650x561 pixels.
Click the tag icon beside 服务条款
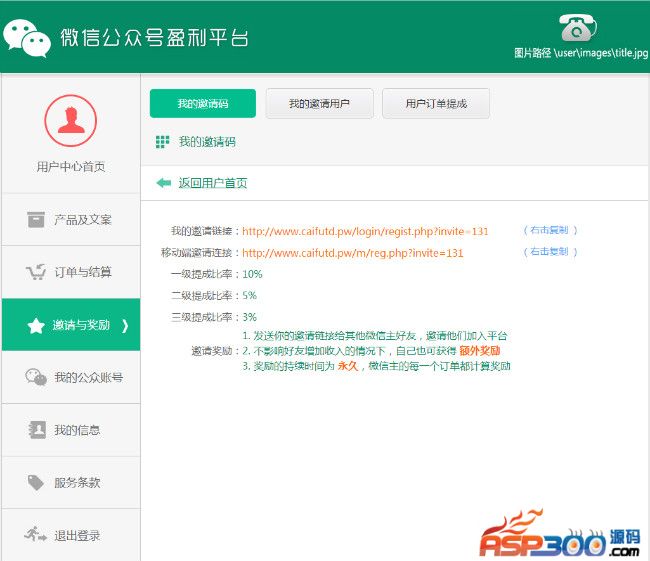point(36,483)
